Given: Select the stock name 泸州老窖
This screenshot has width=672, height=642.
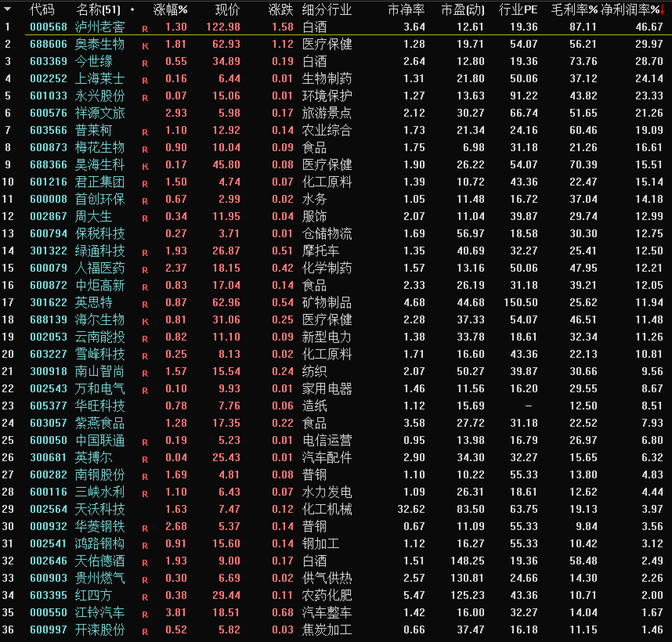Looking at the screenshot, I should pos(100,27).
